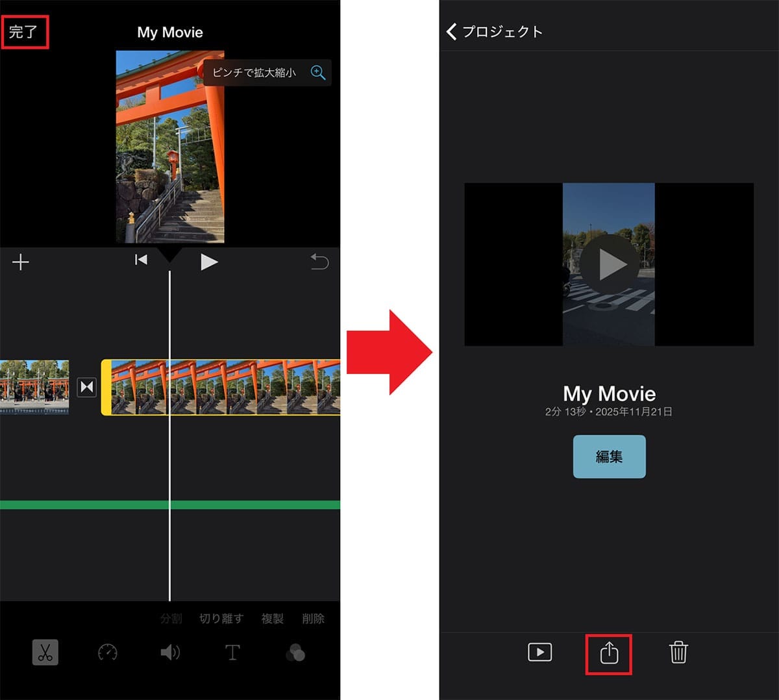779x700 pixels.
Task: Tap 完了 to finish editing
Action: point(25,31)
